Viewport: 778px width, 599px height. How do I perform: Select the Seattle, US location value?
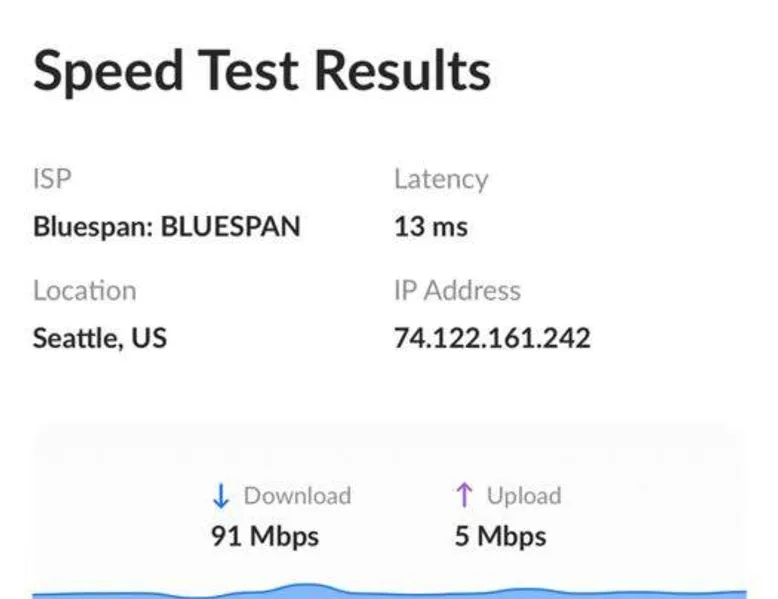(100, 338)
